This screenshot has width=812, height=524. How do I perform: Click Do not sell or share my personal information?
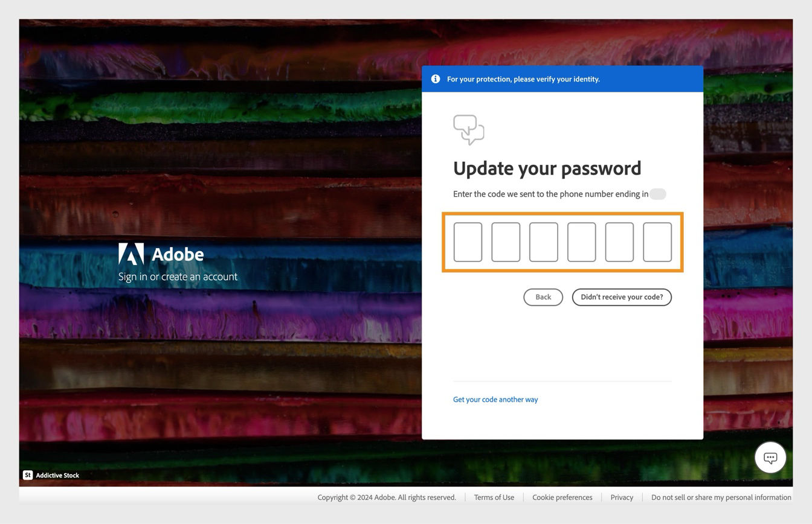(721, 497)
